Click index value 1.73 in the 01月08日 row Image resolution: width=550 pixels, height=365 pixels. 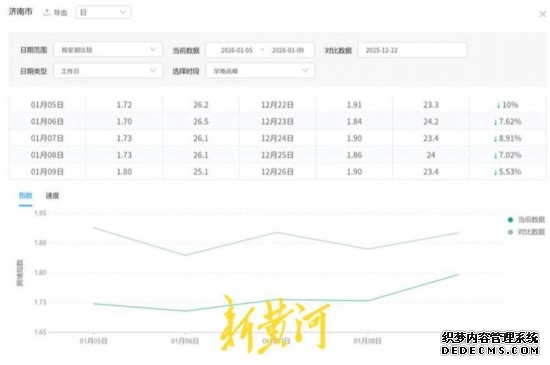tap(124, 155)
